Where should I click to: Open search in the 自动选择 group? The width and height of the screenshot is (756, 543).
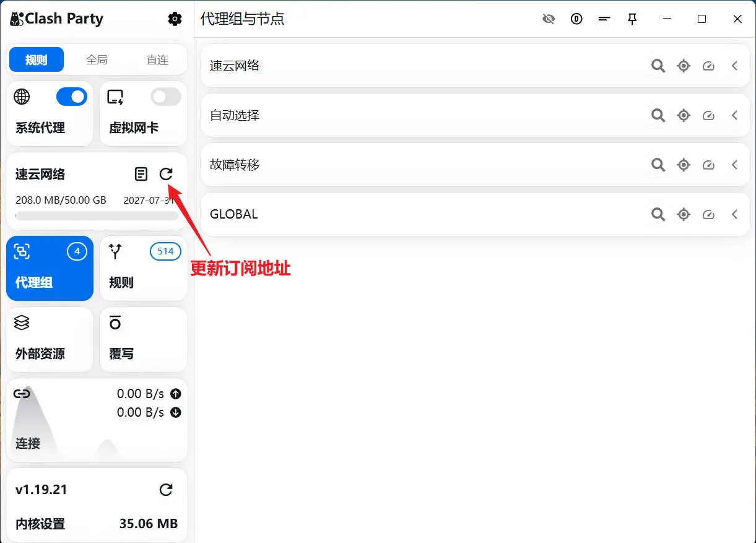coord(658,115)
